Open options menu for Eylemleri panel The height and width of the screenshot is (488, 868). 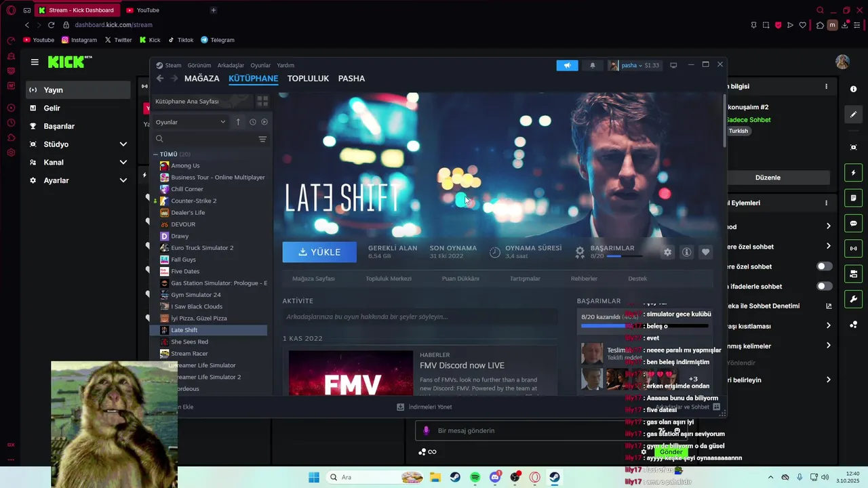coord(826,203)
